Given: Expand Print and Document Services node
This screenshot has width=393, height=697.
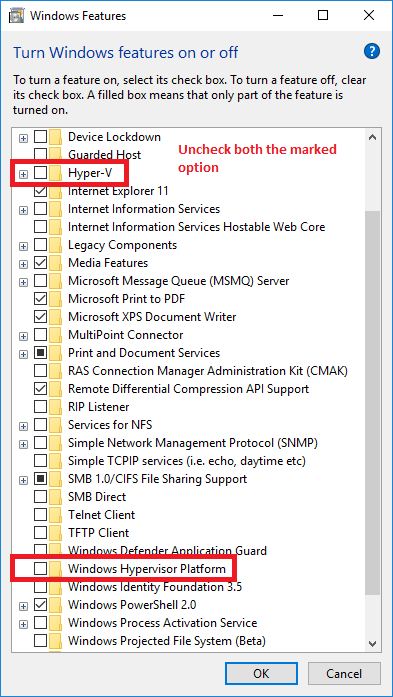Looking at the screenshot, I should coord(23,354).
